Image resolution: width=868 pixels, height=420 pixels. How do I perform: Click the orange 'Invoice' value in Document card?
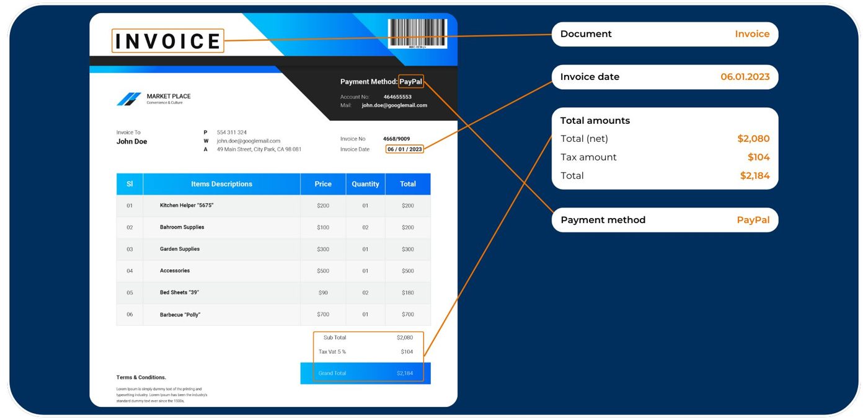(752, 34)
